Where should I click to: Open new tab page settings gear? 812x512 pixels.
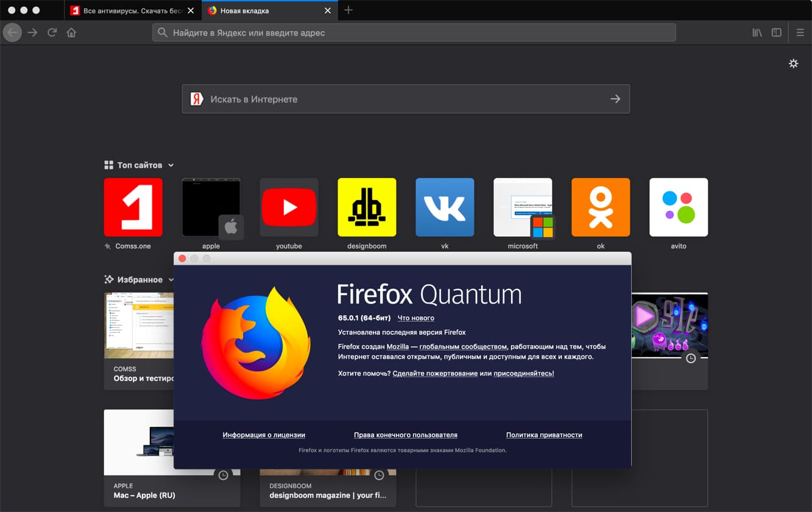tap(793, 63)
